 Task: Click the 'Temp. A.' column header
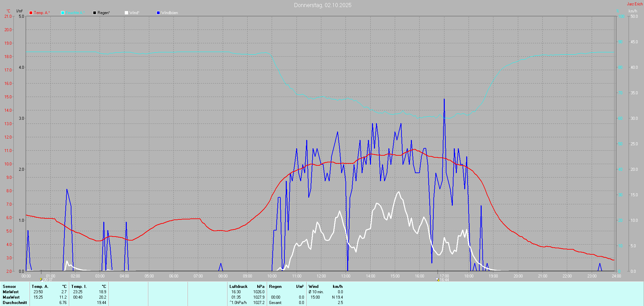tap(40, 287)
